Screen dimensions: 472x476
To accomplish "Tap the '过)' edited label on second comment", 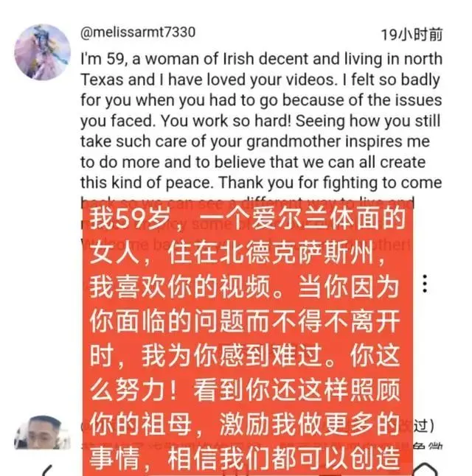I will pos(423,426).
